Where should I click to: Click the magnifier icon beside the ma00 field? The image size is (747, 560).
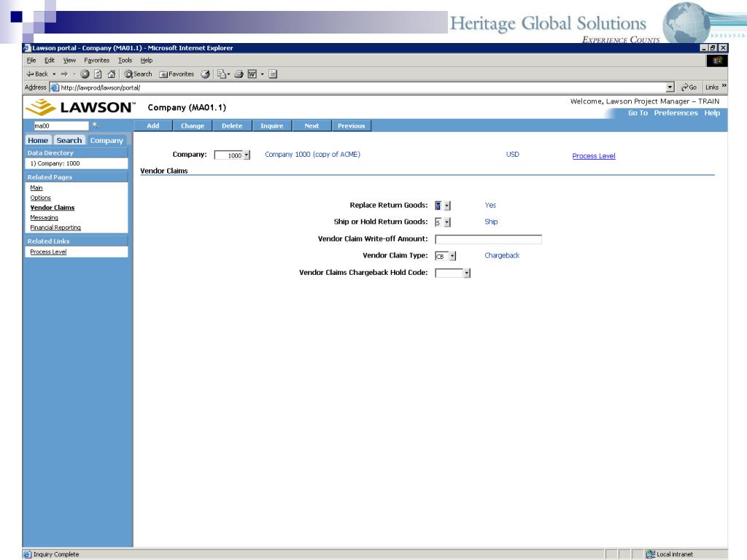tap(96, 125)
